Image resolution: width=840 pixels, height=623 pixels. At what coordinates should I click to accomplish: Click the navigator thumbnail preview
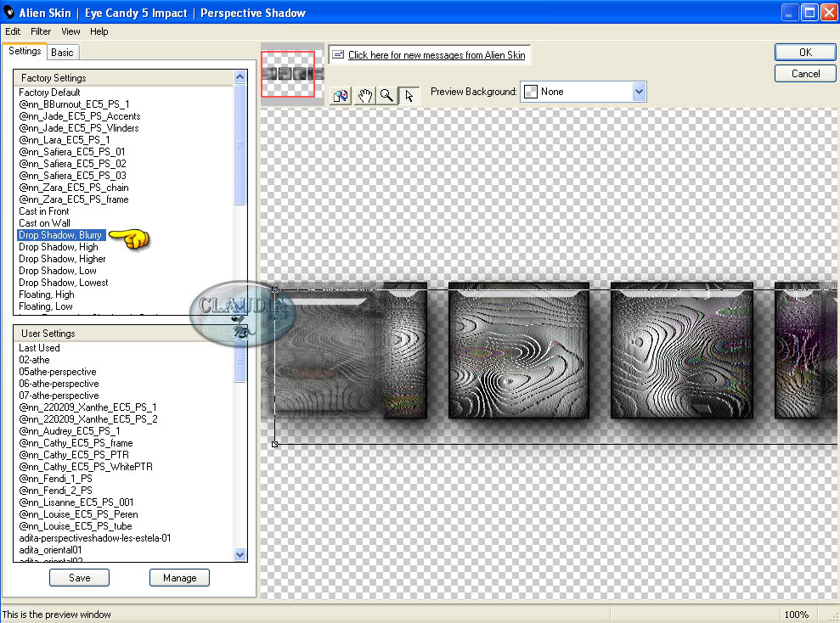[x=292, y=73]
